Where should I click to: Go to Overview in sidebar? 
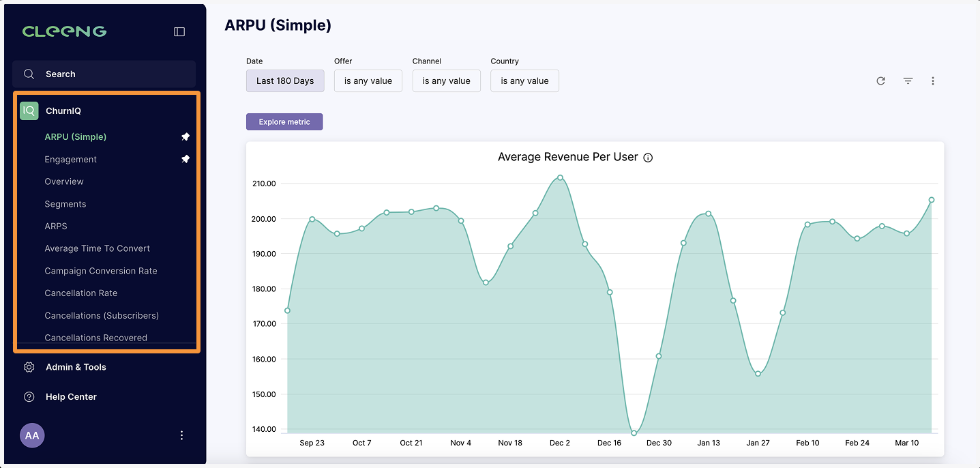[64, 181]
